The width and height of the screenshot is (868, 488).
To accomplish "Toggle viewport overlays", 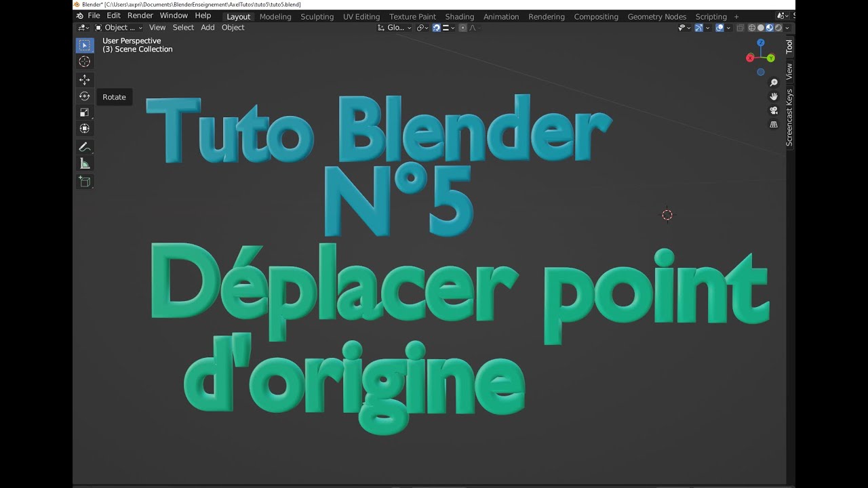I will coord(720,28).
